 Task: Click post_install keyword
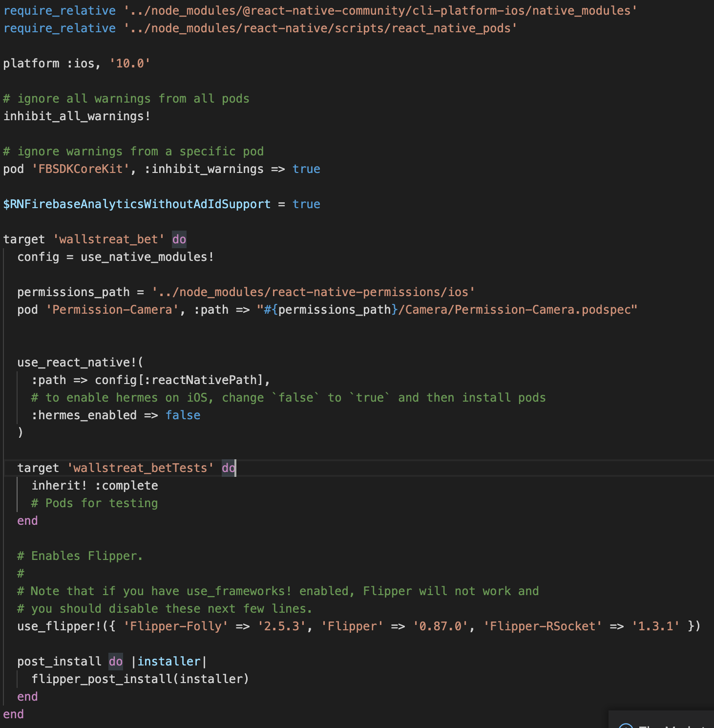tap(60, 662)
